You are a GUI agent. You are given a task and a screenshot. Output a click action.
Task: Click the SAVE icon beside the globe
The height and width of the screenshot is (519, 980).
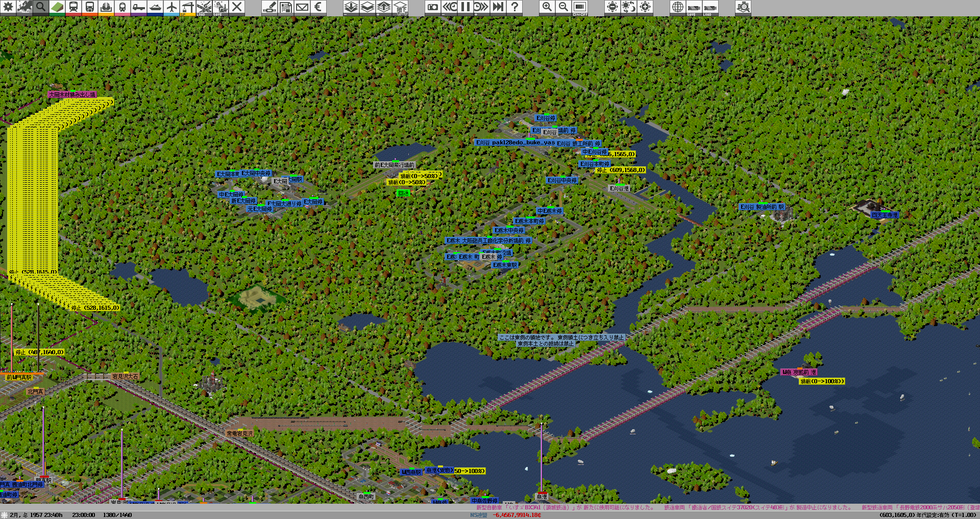click(x=694, y=7)
